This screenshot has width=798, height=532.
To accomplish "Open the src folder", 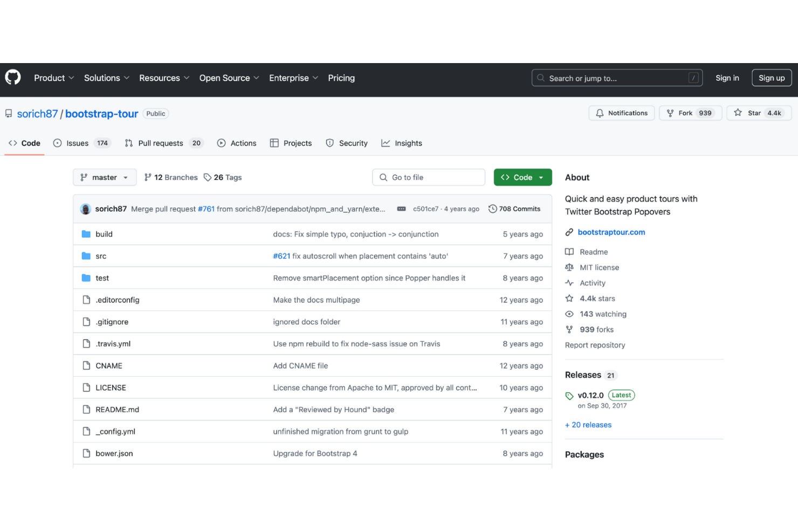I will pyautogui.click(x=101, y=256).
